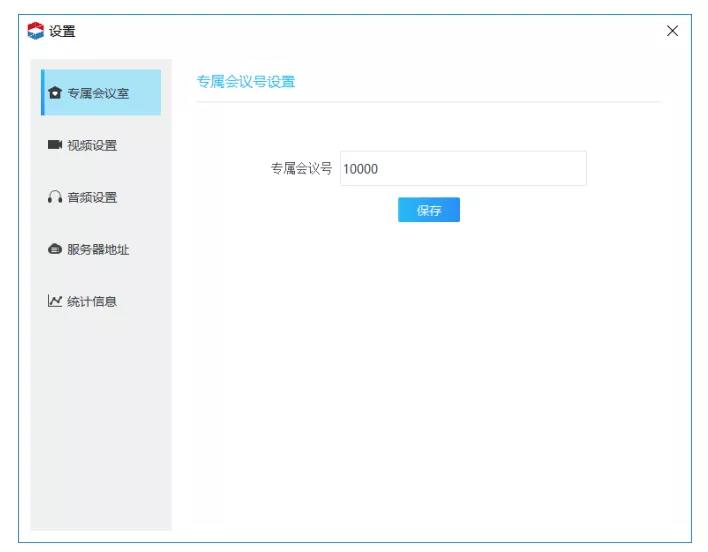708x552 pixels.
Task: Click the app logo in the title bar
Action: pyautogui.click(x=35, y=31)
